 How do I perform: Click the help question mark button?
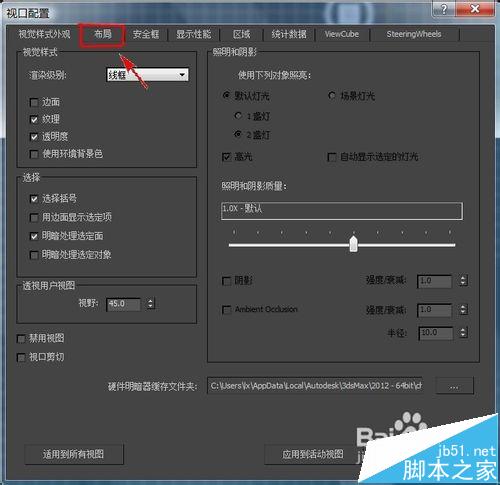[444, 9]
